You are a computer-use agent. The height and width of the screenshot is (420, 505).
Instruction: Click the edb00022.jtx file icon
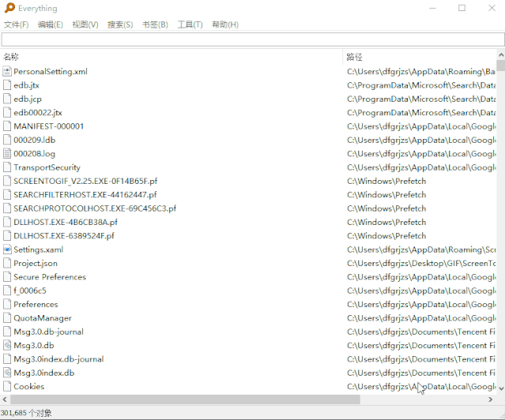click(x=7, y=113)
